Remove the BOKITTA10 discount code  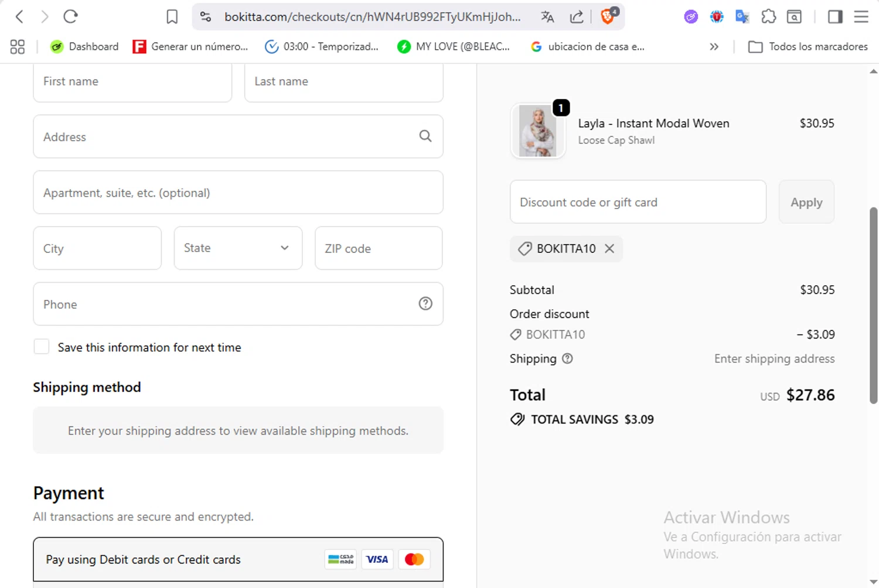point(609,248)
